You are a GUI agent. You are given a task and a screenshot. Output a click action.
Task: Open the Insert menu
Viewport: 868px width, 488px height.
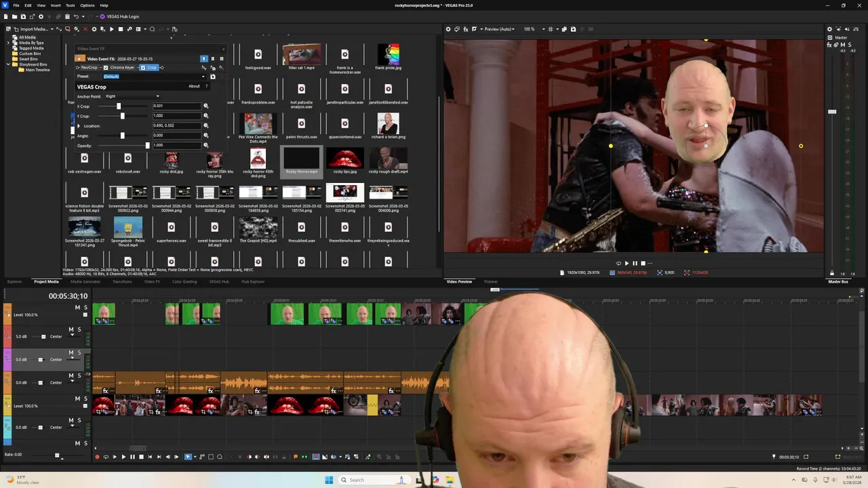56,5
